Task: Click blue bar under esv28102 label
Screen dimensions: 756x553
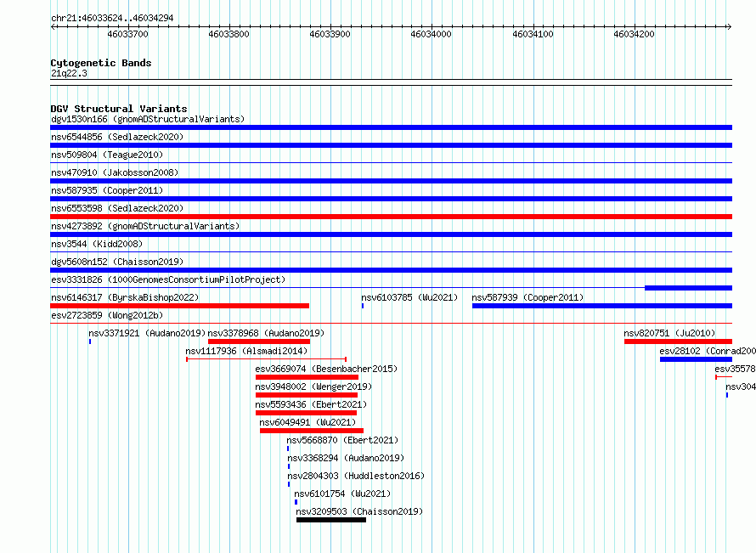Action: click(x=696, y=359)
